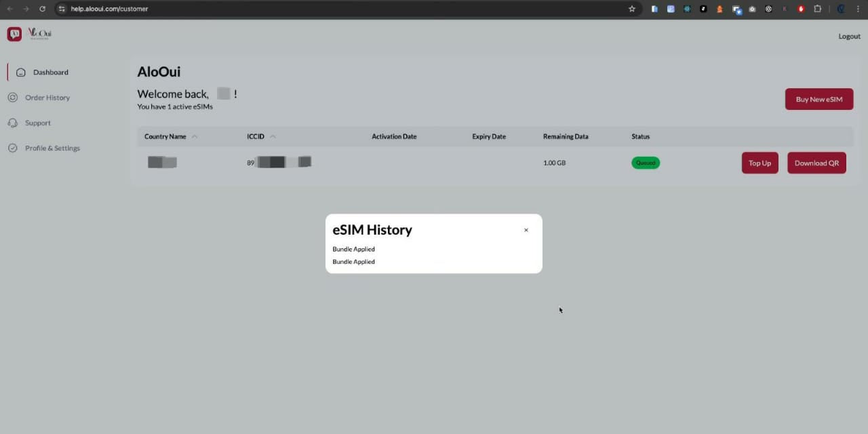The image size is (868, 434).
Task: Close the eSIM History popup
Action: [526, 230]
